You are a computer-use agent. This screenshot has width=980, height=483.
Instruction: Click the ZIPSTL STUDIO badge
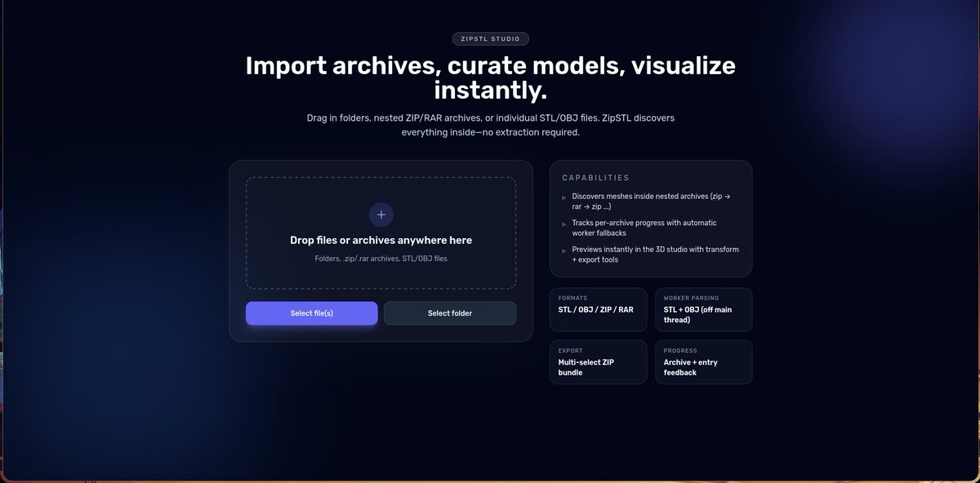click(x=490, y=38)
